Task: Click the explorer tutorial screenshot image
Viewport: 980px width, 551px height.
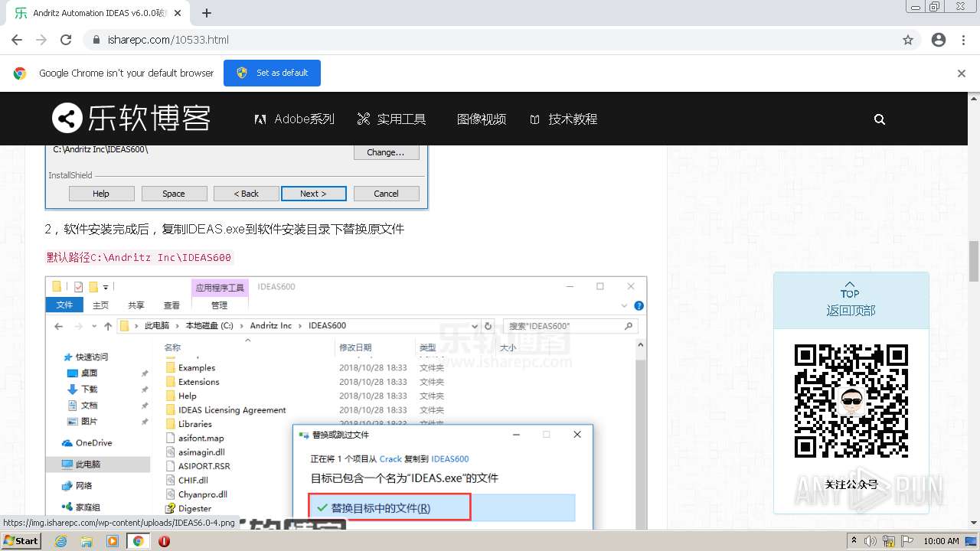Action: tap(346, 402)
